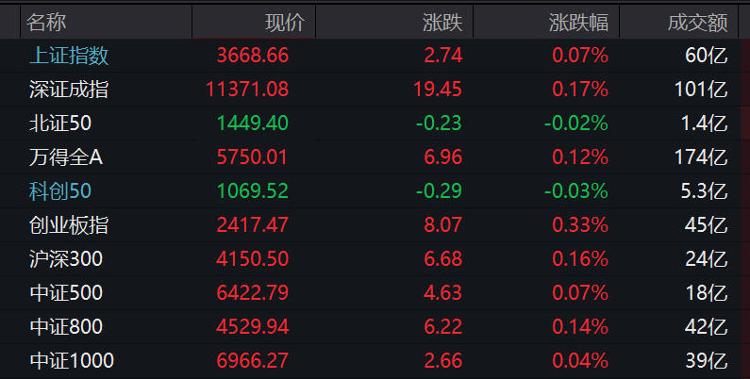The image size is (750, 379).
Task: Click the turnover value 39亿
Action: coord(706,361)
